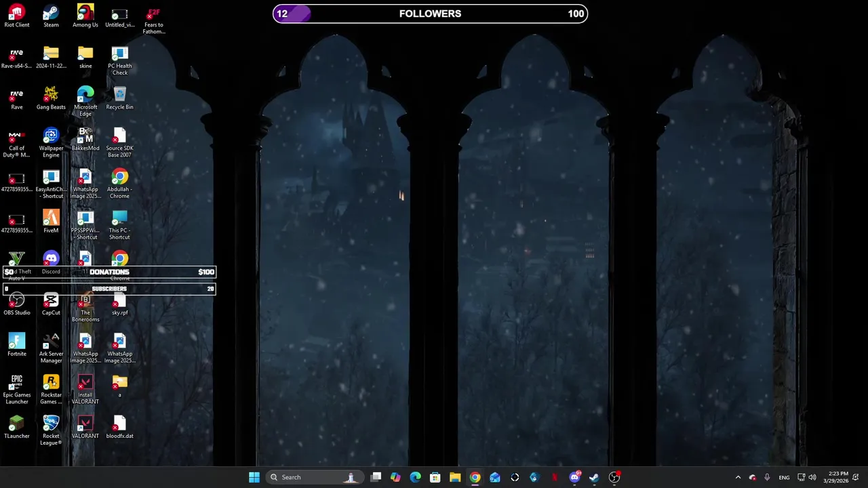Screen dimensions: 868x488
Task: Select the Recycle Bin
Action: (119, 98)
